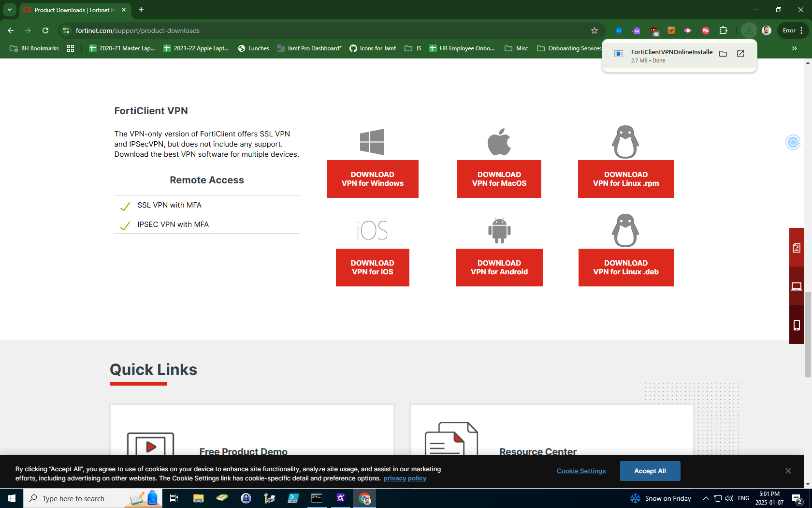812x508 pixels.
Task: Open the Chrome profile avatar
Action: click(x=767, y=30)
